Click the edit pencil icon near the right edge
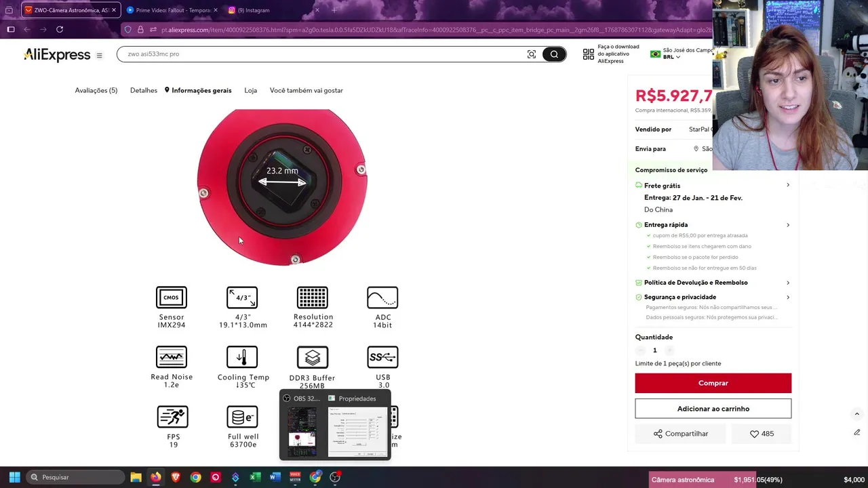 tap(856, 432)
